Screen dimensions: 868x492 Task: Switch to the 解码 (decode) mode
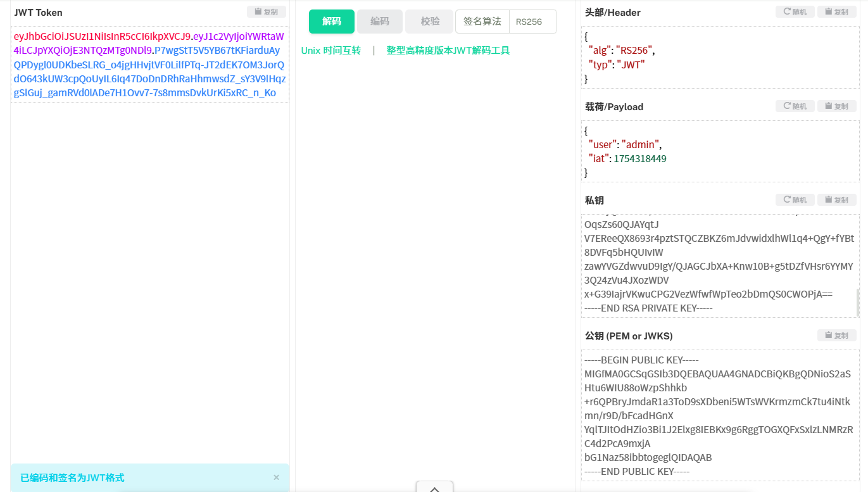330,21
